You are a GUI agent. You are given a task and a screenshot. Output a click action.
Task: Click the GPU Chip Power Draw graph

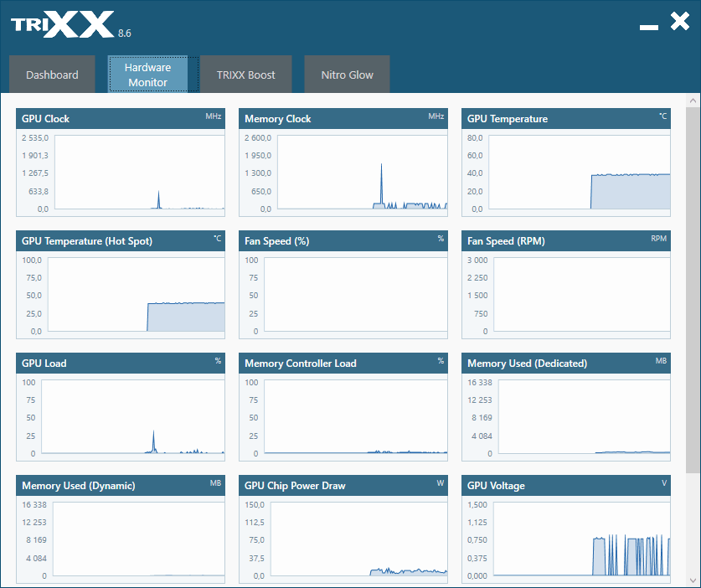(359, 539)
